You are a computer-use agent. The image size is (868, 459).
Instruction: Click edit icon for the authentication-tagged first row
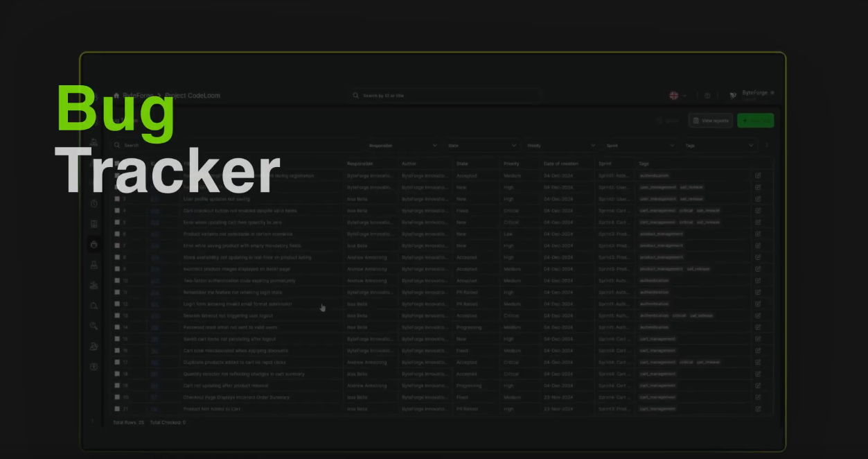(x=758, y=176)
